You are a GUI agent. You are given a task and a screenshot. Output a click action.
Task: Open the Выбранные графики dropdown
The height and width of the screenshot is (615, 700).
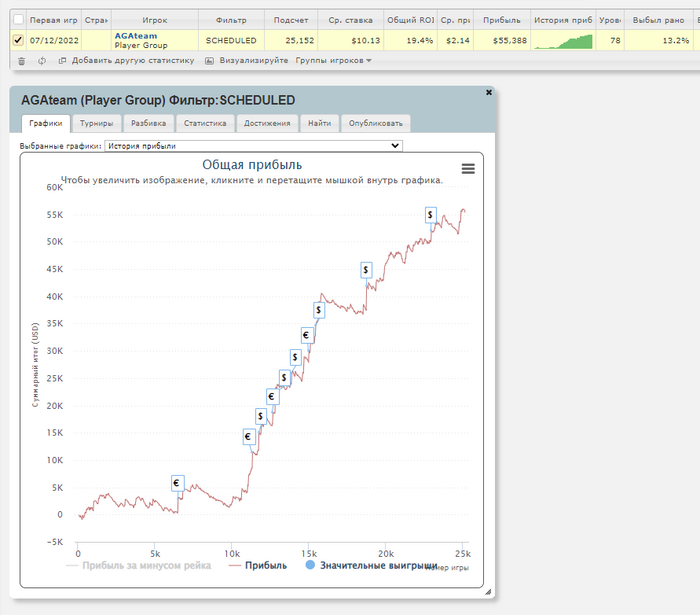pyautogui.click(x=253, y=146)
